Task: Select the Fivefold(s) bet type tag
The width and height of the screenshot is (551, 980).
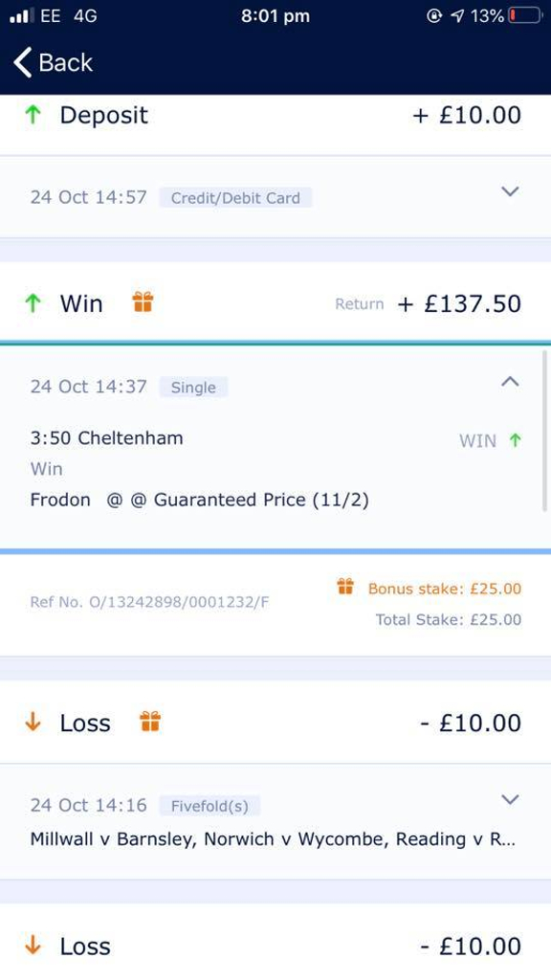Action: (209, 806)
